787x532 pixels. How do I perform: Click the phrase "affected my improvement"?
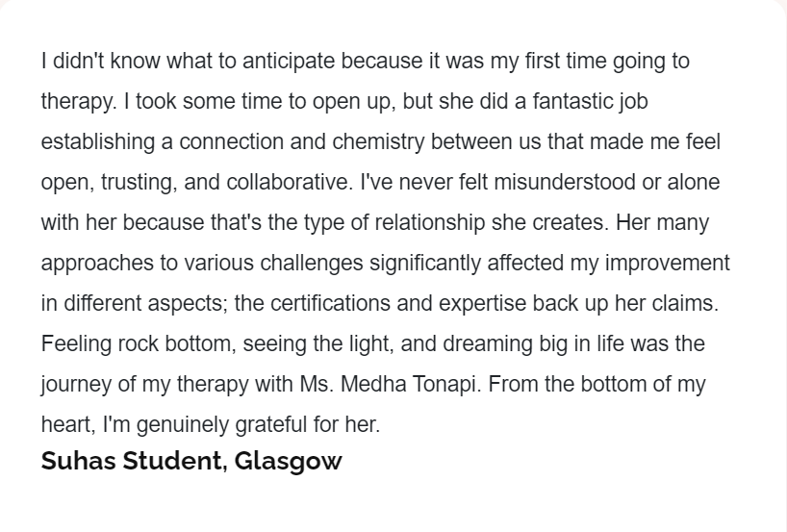click(x=608, y=264)
